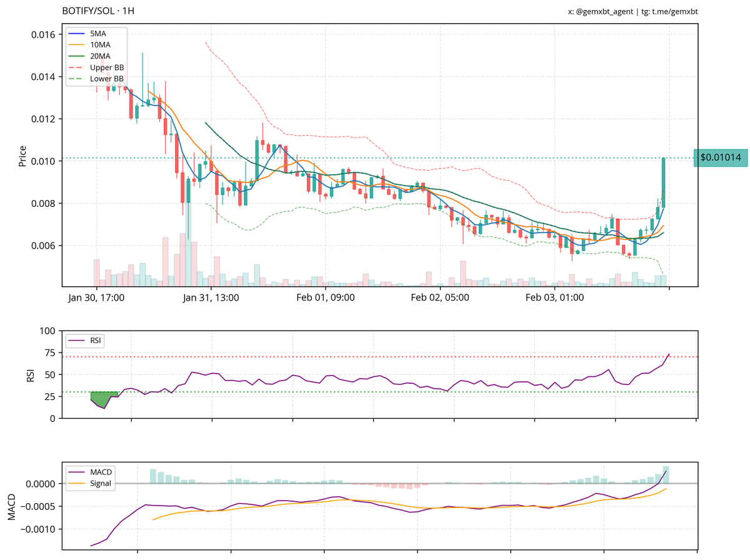
Task: Click the MACD legend line marker
Action: tap(76, 472)
